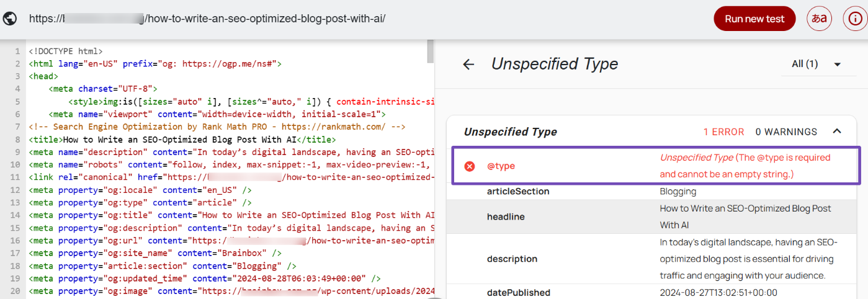The width and height of the screenshot is (868, 299).
Task: Click the og:site_name meta code line
Action: coord(155,253)
